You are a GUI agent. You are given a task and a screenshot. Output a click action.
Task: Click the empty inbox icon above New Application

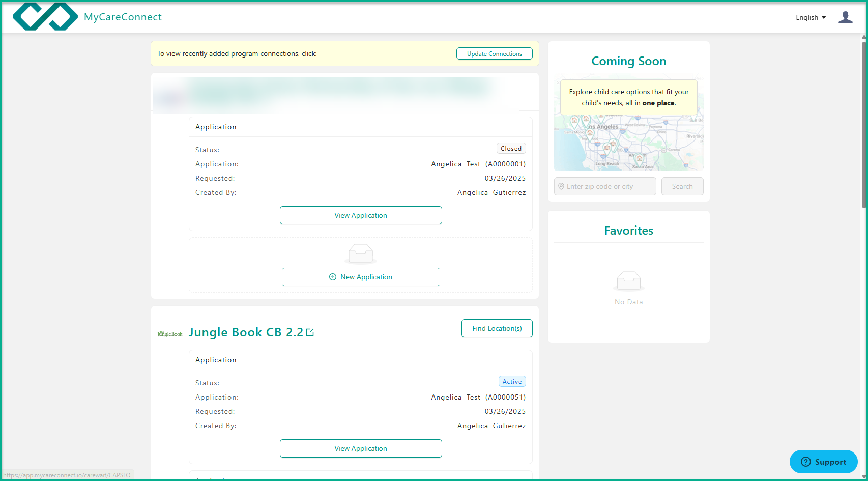361,253
